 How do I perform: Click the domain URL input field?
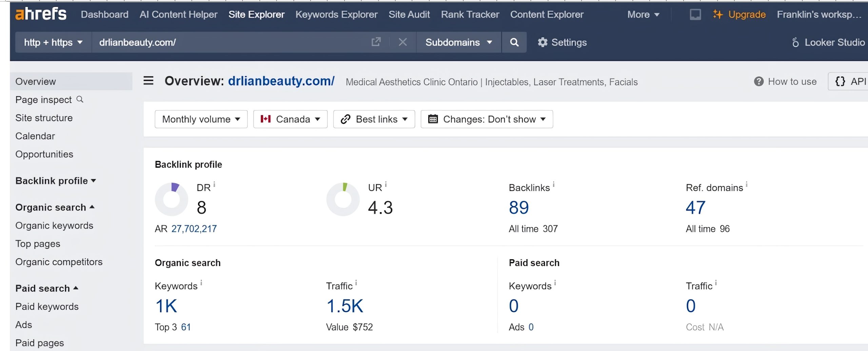tap(231, 42)
